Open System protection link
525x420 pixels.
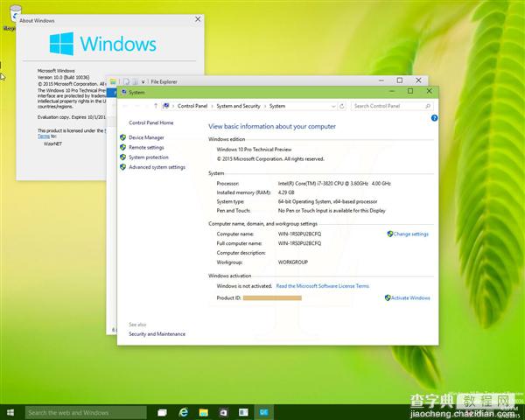149,157
